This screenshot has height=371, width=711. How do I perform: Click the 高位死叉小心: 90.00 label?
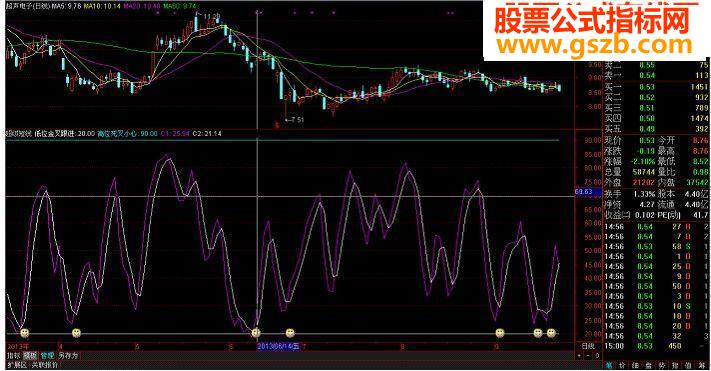pyautogui.click(x=127, y=134)
